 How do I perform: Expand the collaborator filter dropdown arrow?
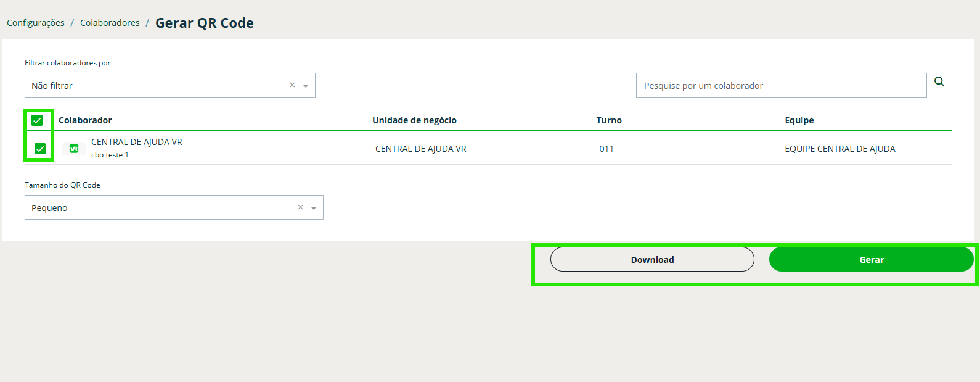(306, 86)
